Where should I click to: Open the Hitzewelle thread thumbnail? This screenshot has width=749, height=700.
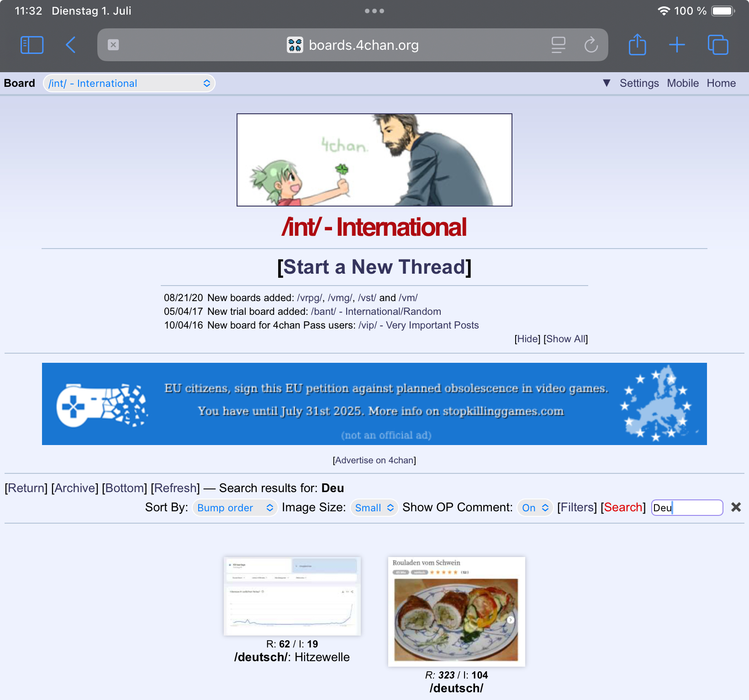292,596
